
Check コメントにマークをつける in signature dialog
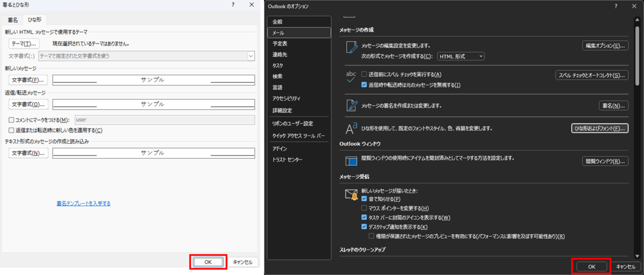click(x=11, y=120)
